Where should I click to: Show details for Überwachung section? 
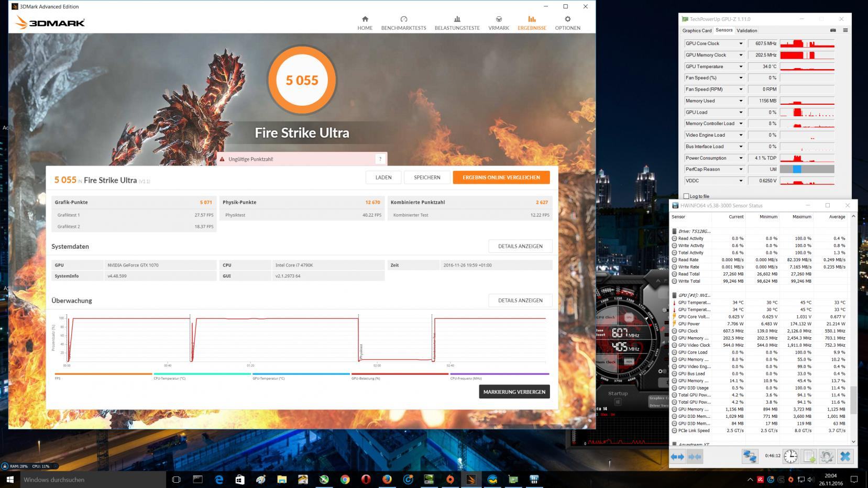pos(520,301)
